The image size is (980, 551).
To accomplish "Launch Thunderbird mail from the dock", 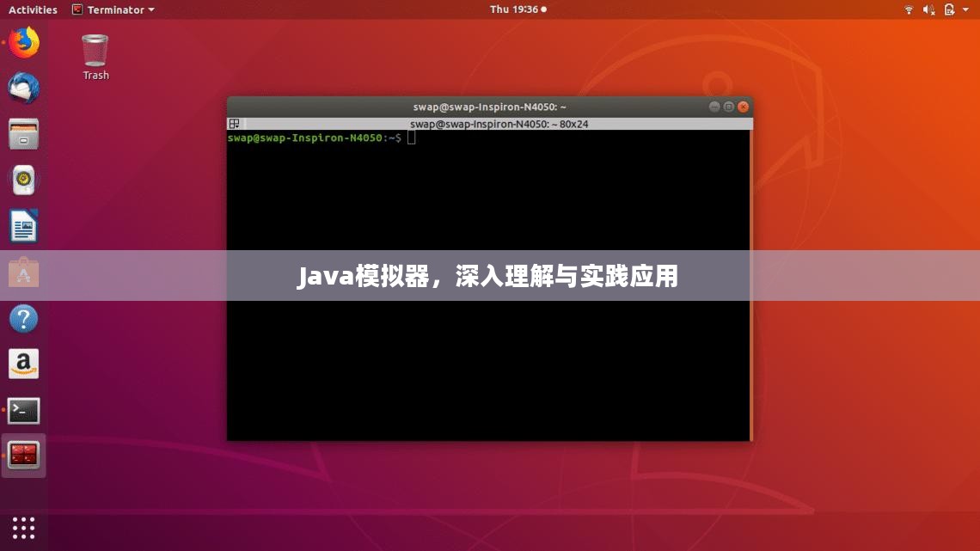I will 24,88.
